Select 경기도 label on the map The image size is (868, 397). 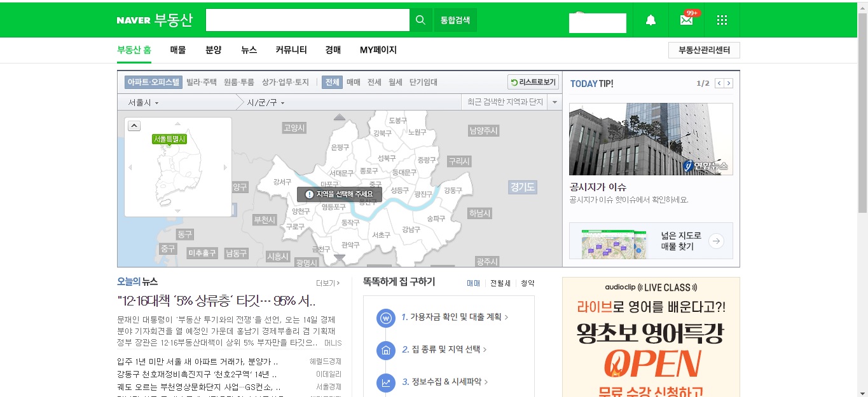523,187
